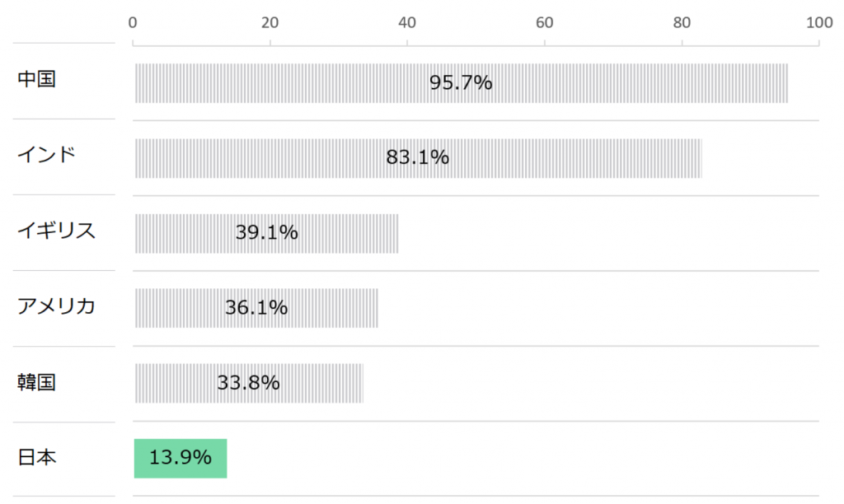Click the 83.1% data label

pyautogui.click(x=417, y=157)
